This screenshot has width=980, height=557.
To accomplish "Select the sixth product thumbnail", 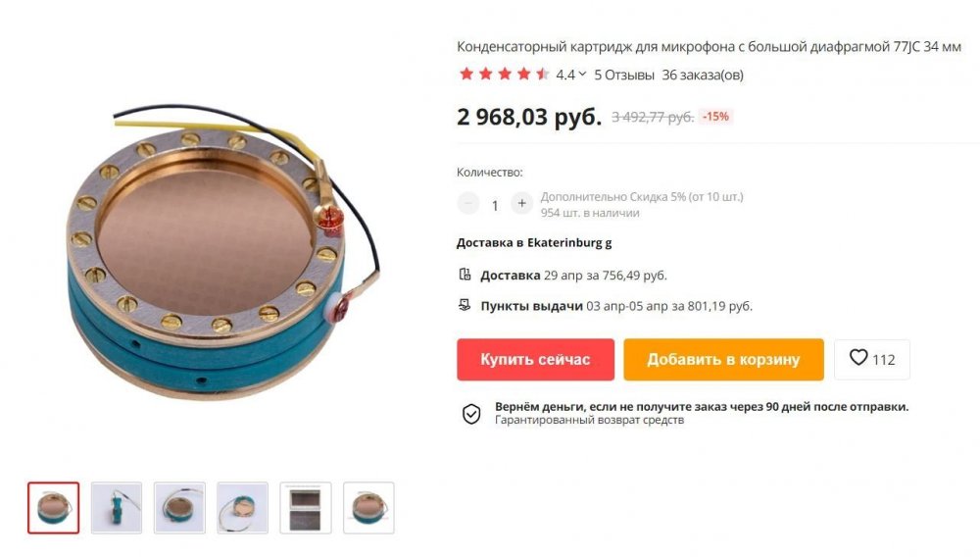I will [x=368, y=508].
